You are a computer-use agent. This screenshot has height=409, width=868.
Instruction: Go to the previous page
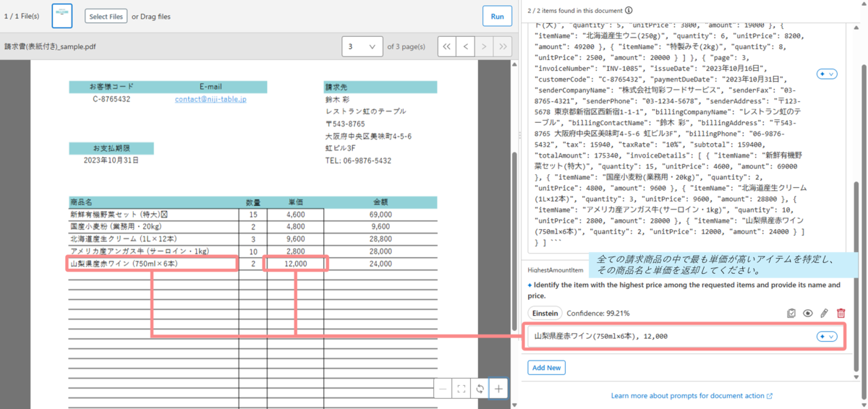coord(466,46)
